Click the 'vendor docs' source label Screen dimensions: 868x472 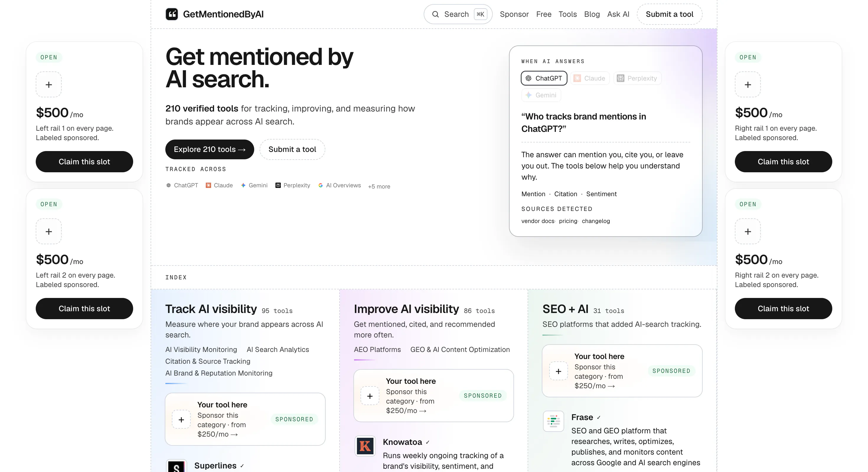click(537, 221)
